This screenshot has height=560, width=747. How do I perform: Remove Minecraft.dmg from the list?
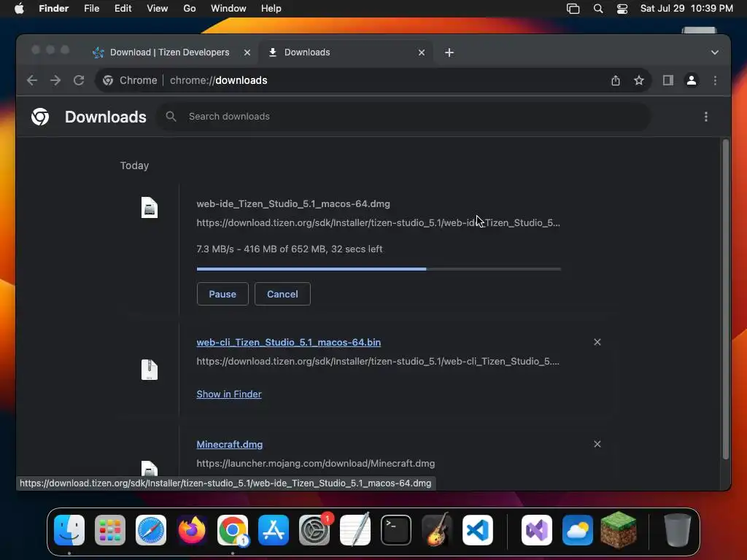tap(597, 444)
